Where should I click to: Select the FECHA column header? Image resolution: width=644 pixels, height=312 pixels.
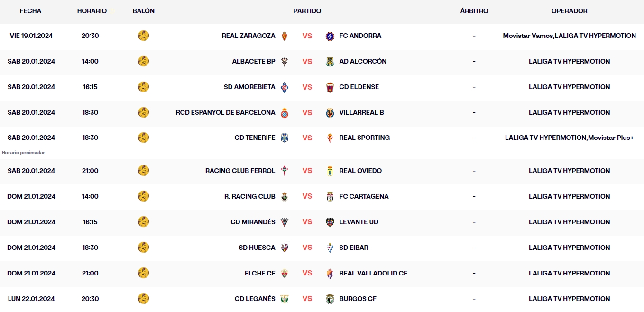point(30,11)
